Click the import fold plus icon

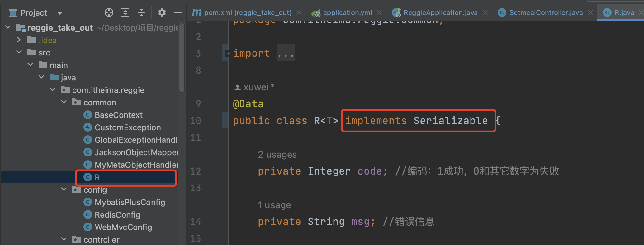[228, 54]
